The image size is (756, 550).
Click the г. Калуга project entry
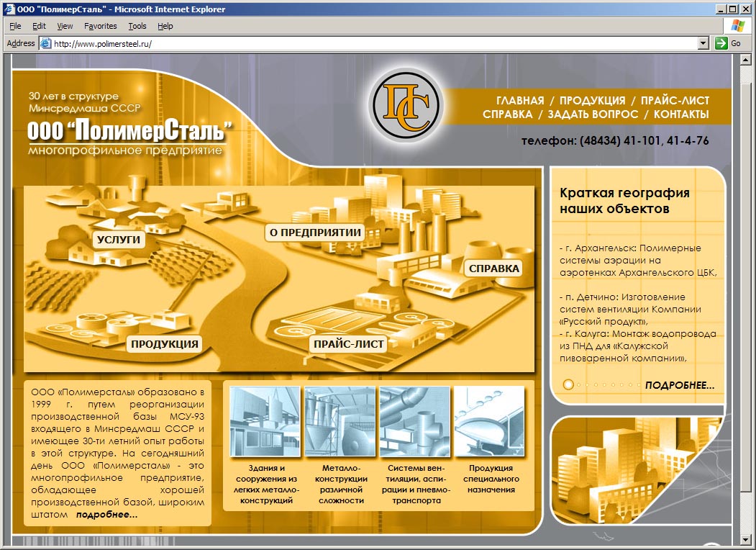click(638, 346)
